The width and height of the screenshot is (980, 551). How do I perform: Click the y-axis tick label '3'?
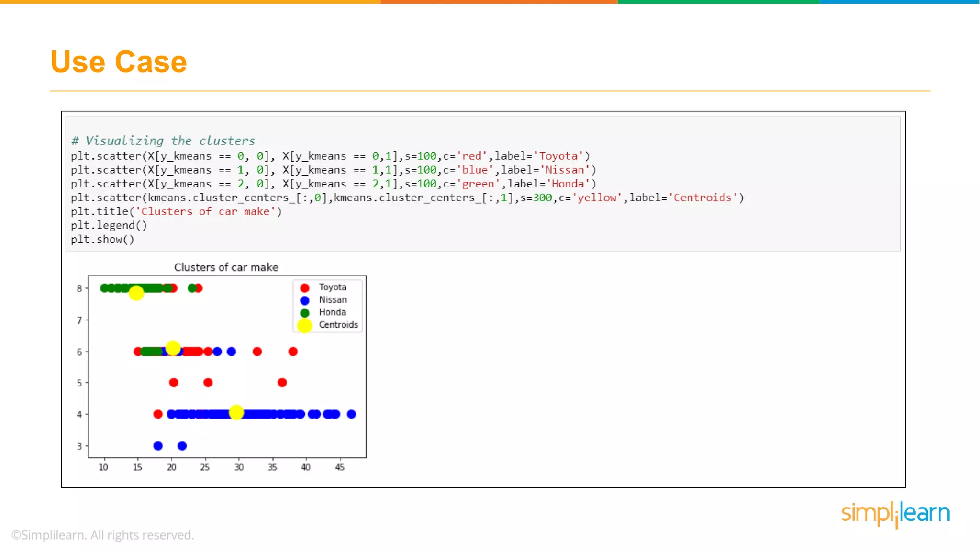(x=79, y=446)
